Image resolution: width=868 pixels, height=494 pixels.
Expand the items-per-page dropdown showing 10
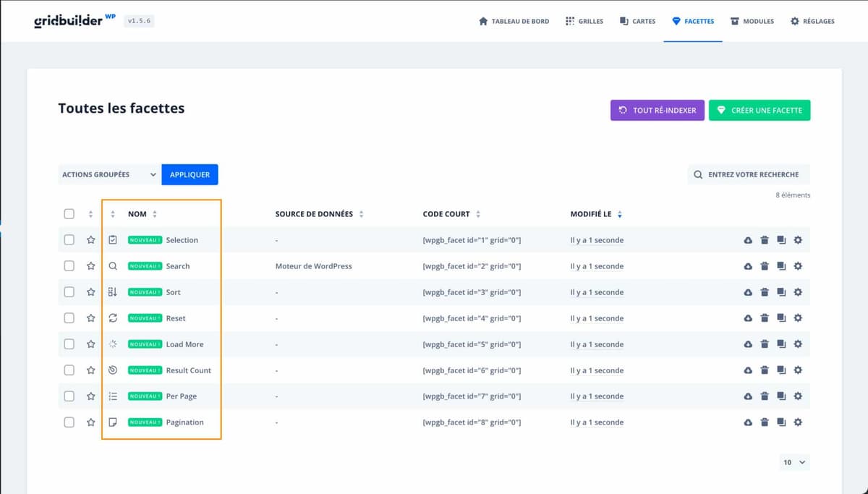(x=794, y=462)
